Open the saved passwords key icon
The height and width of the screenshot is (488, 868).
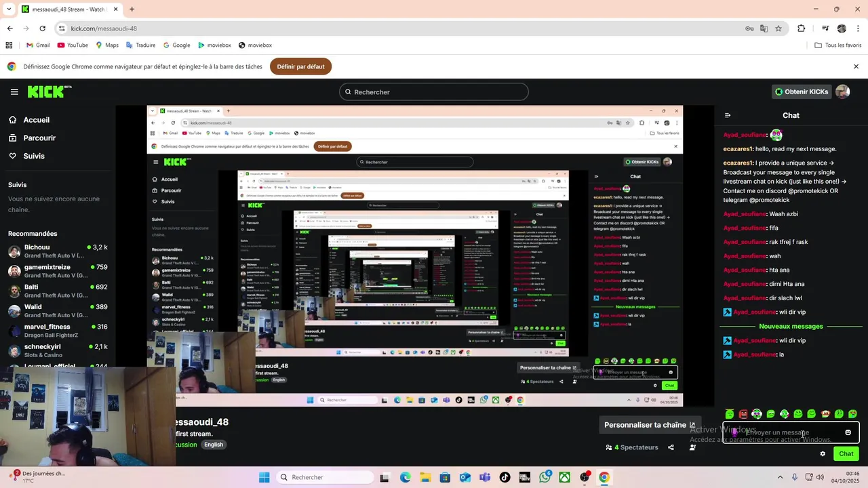coord(749,28)
